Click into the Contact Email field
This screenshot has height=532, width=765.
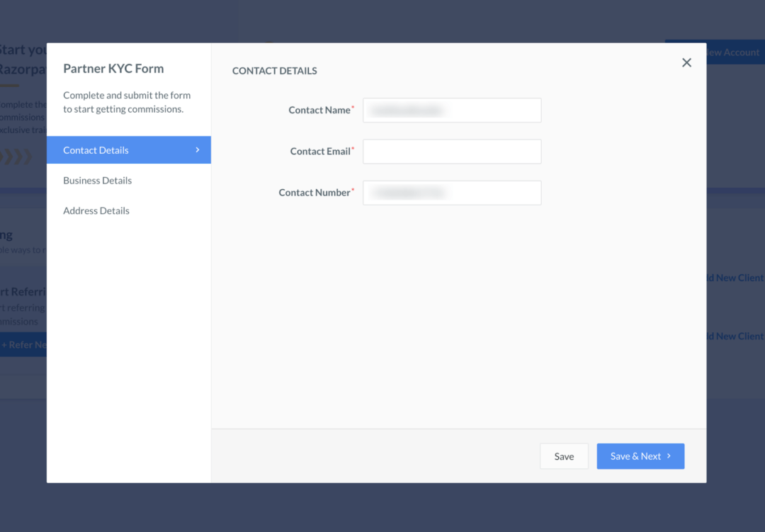tap(452, 152)
